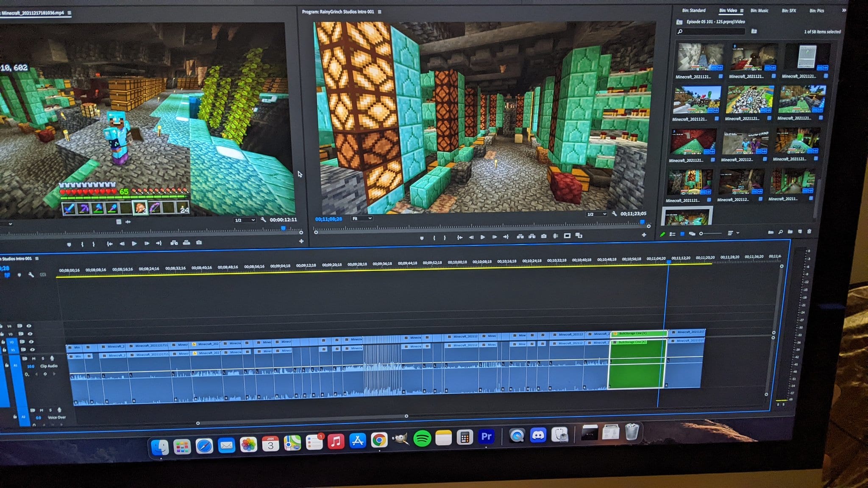Hide track V2 output with eye icon
The width and height of the screenshot is (868, 488).
click(x=31, y=341)
